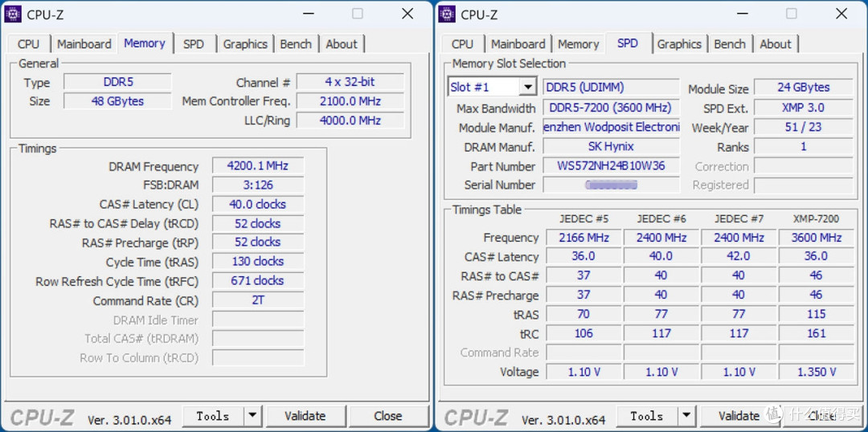The image size is (868, 432).
Task: Click the Tools button in the right window
Action: (647, 416)
